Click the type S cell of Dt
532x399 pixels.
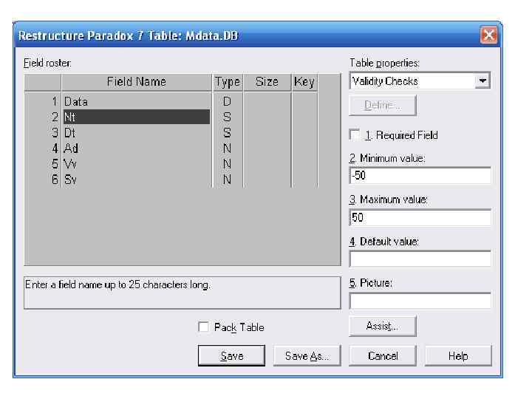click(228, 133)
